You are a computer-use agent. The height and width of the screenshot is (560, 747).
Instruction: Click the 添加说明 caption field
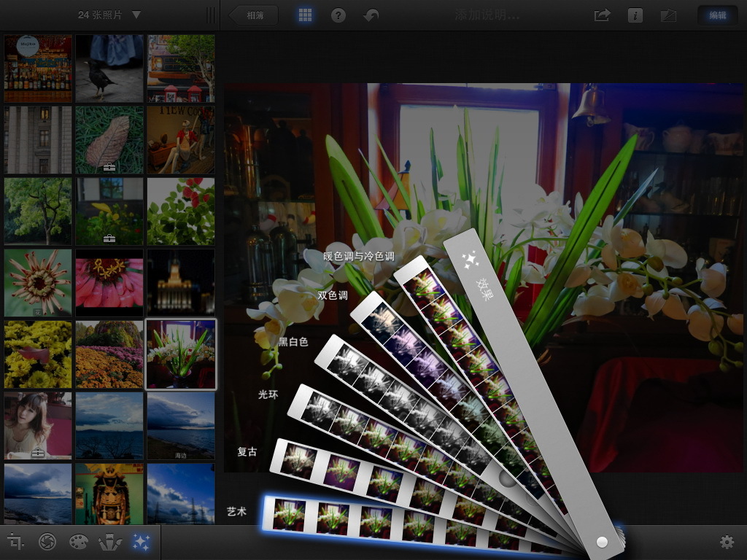487,15
